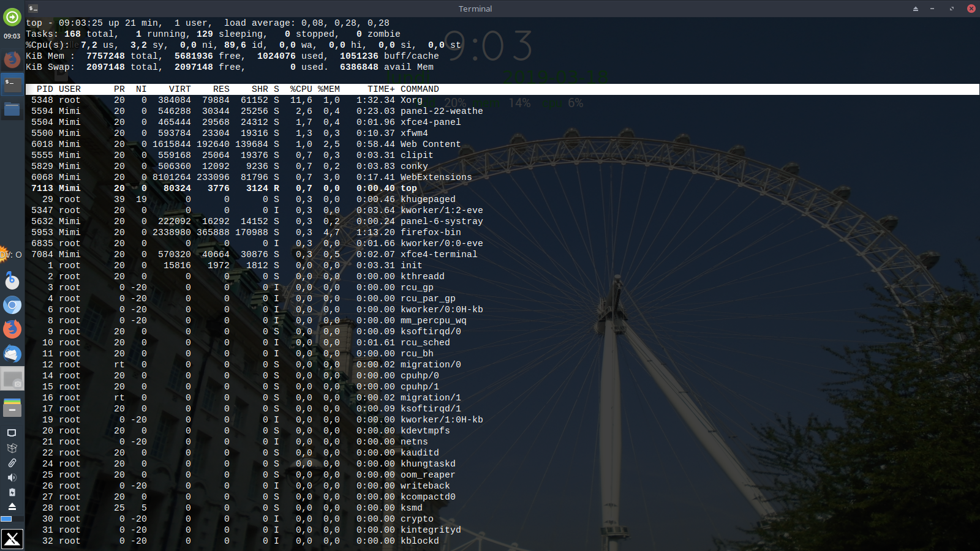Click the kblockd process name
Image resolution: width=980 pixels, height=551 pixels.
point(420,541)
